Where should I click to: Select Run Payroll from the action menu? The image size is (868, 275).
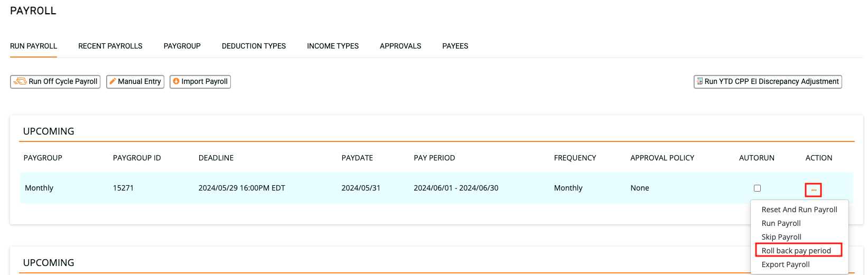tap(781, 223)
